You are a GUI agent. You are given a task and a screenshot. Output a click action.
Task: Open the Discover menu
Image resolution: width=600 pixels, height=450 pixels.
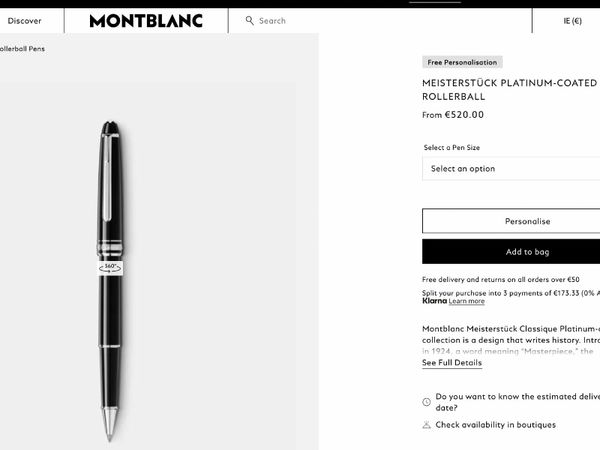(24, 21)
